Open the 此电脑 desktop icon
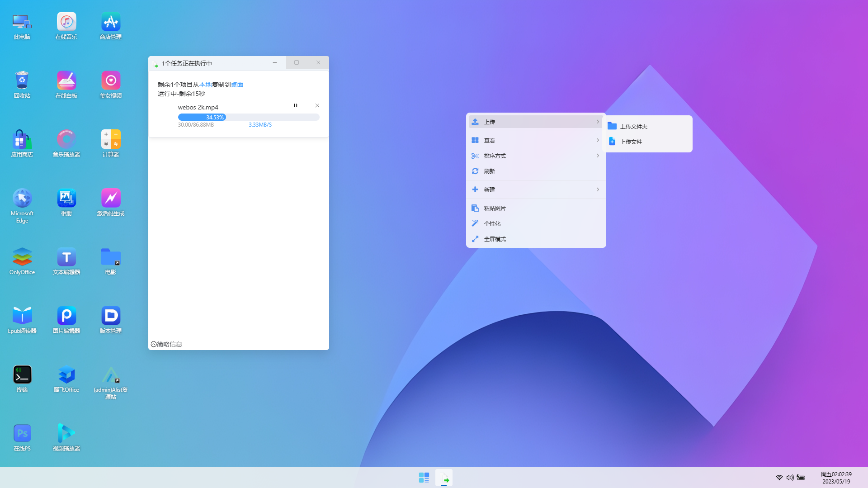Image resolution: width=868 pixels, height=488 pixels. [x=22, y=26]
